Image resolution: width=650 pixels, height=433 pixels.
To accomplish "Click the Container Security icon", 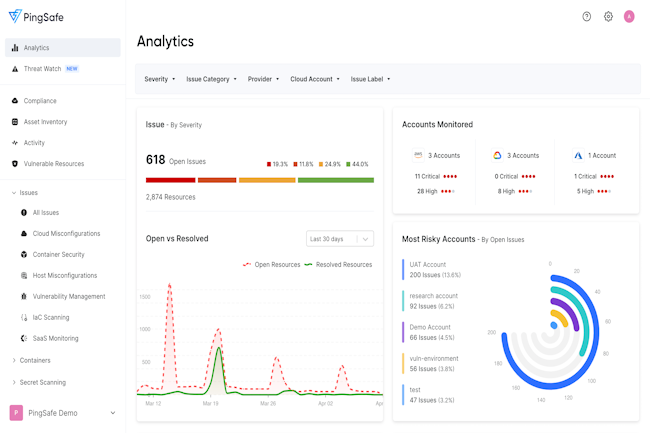I will tap(24, 254).
